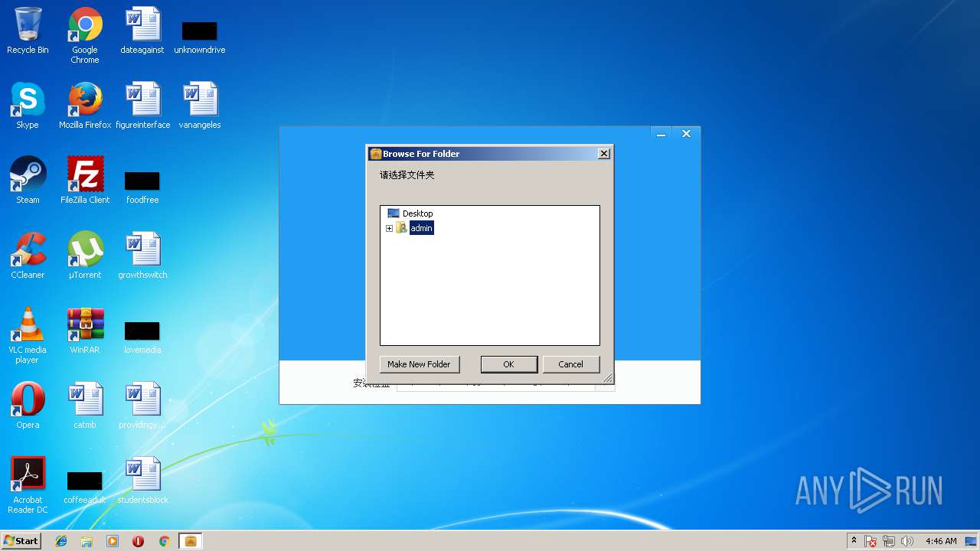Open Action Center flag tray icon
Image resolution: width=980 pixels, height=551 pixels.
(x=871, y=541)
